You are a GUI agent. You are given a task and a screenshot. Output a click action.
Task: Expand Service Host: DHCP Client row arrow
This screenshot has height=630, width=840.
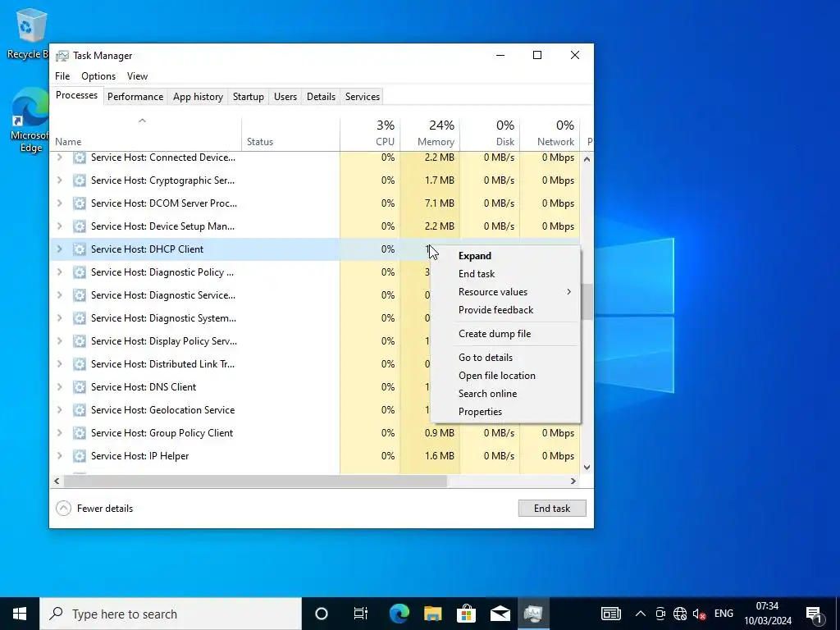click(x=59, y=249)
